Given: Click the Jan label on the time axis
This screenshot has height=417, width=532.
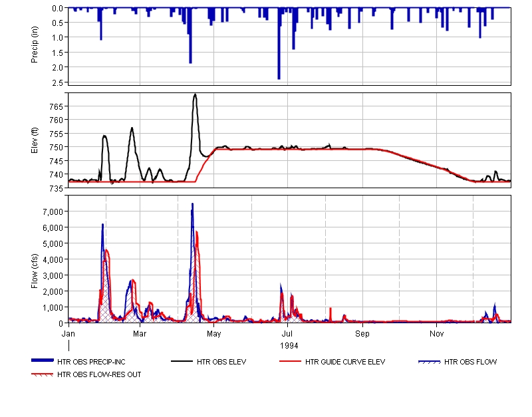Looking at the screenshot, I should pos(68,333).
